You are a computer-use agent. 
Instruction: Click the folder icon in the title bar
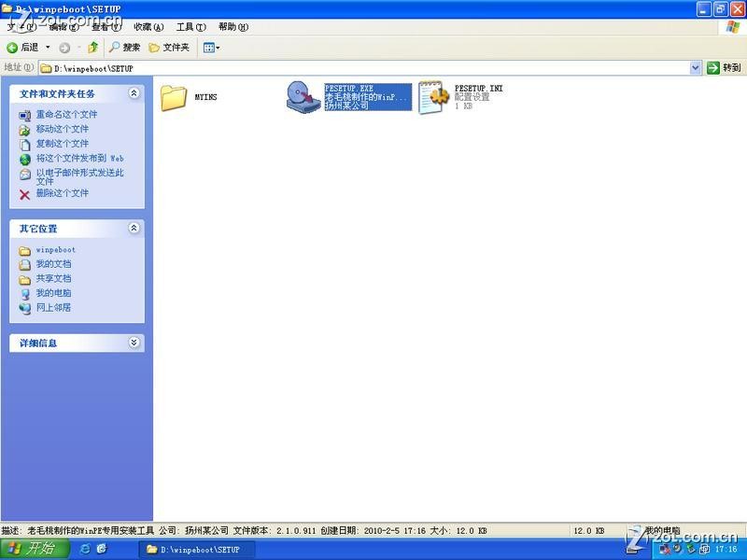(7, 8)
